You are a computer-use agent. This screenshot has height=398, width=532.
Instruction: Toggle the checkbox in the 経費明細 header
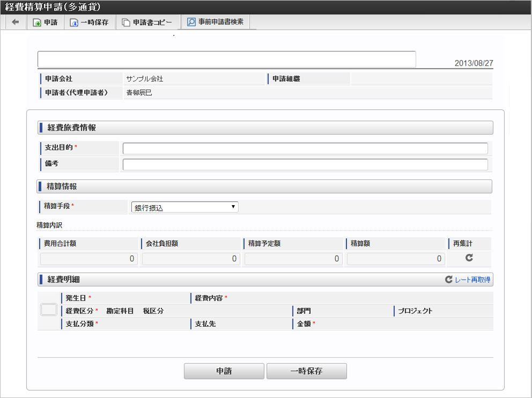[x=49, y=309]
